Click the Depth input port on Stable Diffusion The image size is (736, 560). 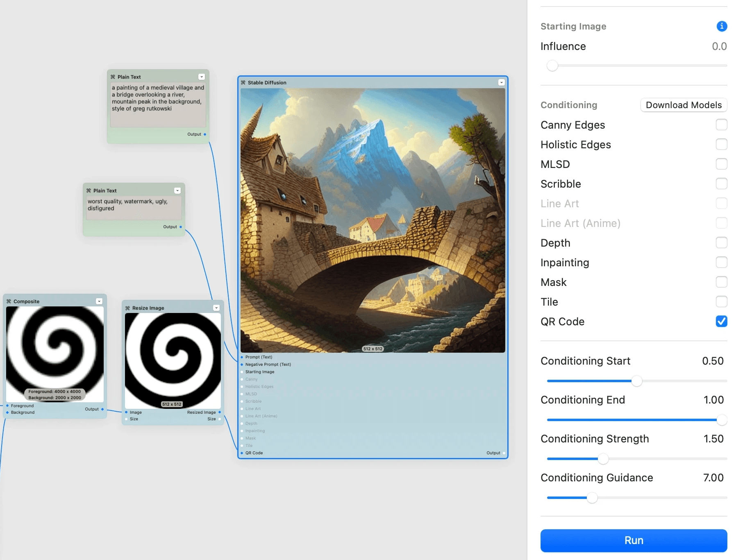(242, 424)
